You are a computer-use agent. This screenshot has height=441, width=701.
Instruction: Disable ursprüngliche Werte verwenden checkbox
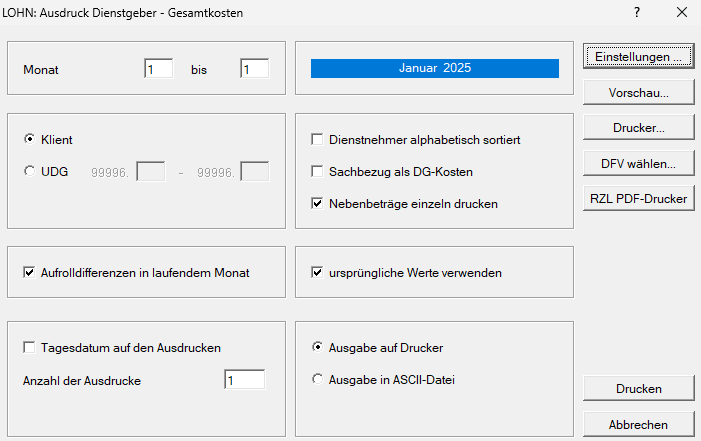pos(318,272)
